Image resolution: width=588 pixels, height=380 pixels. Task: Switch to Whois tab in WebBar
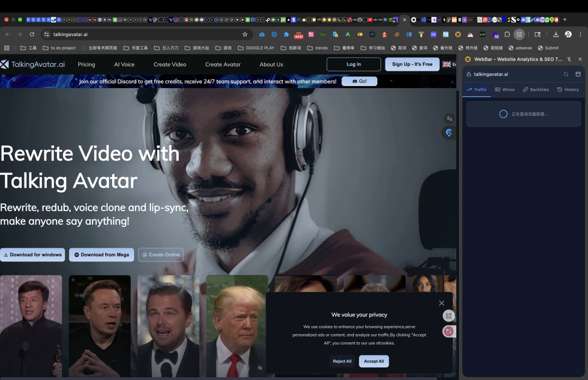[x=504, y=90]
